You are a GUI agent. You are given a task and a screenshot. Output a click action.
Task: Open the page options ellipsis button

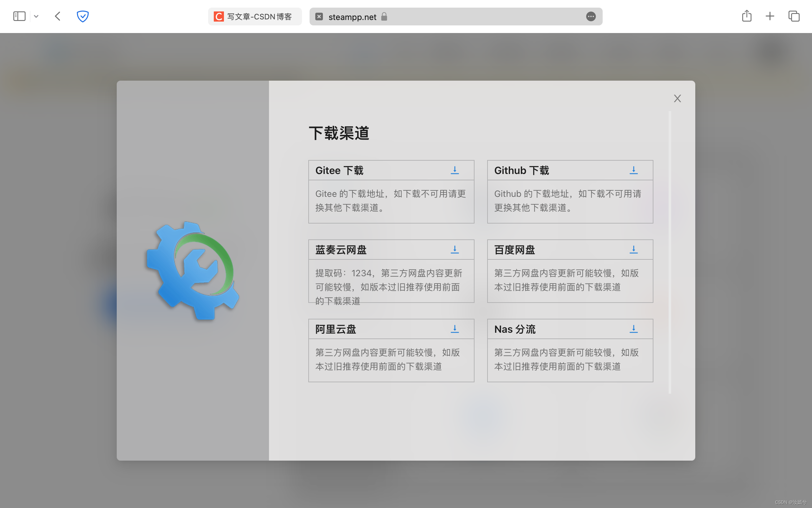[591, 17]
